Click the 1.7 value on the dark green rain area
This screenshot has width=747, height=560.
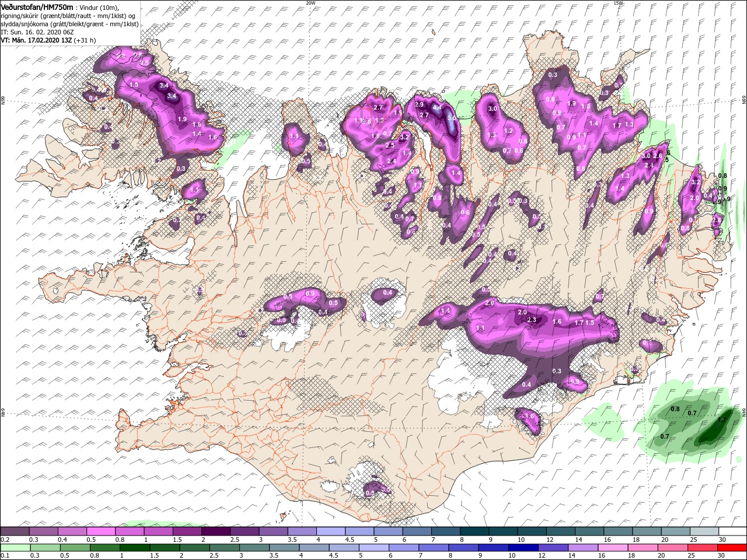721,419
